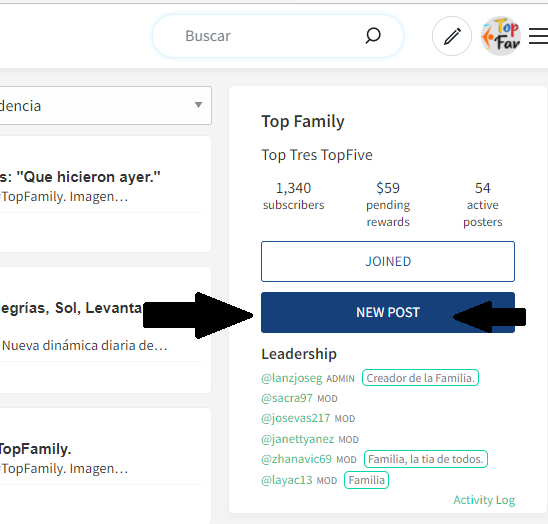Open the pencil compose-post icon
548x524 pixels.
452,36
